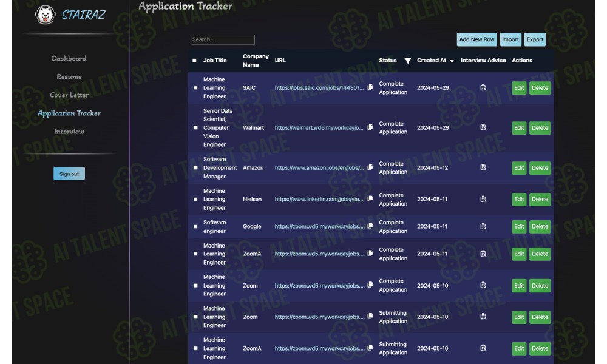Open interview advice for Amazon row

(483, 167)
